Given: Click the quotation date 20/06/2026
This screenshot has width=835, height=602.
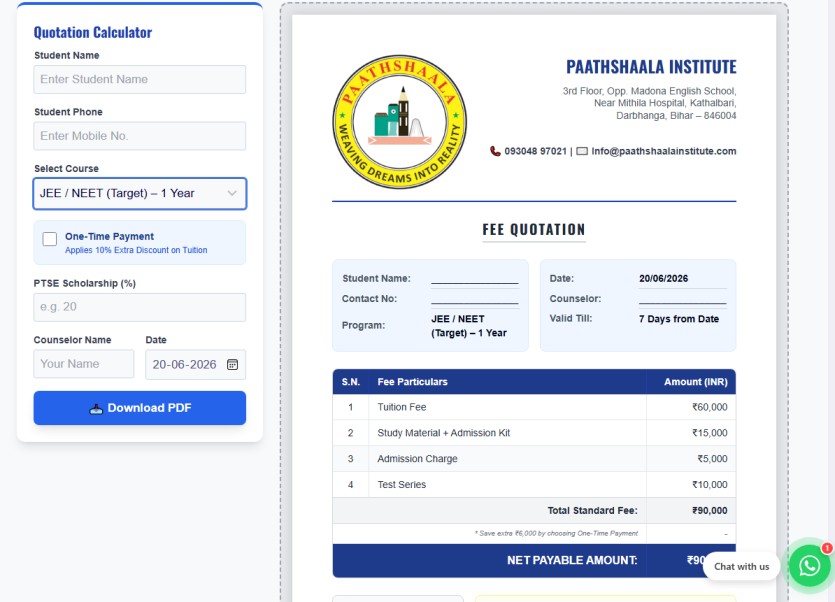Looking at the screenshot, I should (664, 279).
